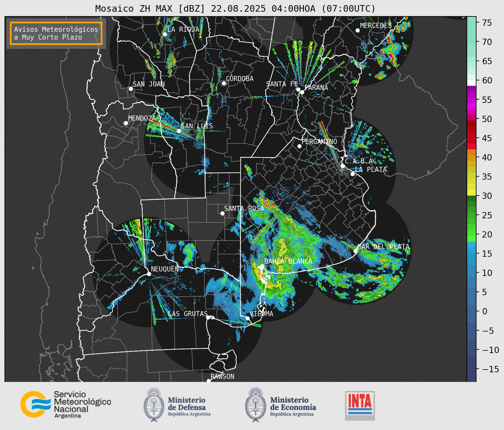This screenshot has width=504, height=430.
Task: Click the LAS GRUTAS city label
Action: pyautogui.click(x=188, y=314)
